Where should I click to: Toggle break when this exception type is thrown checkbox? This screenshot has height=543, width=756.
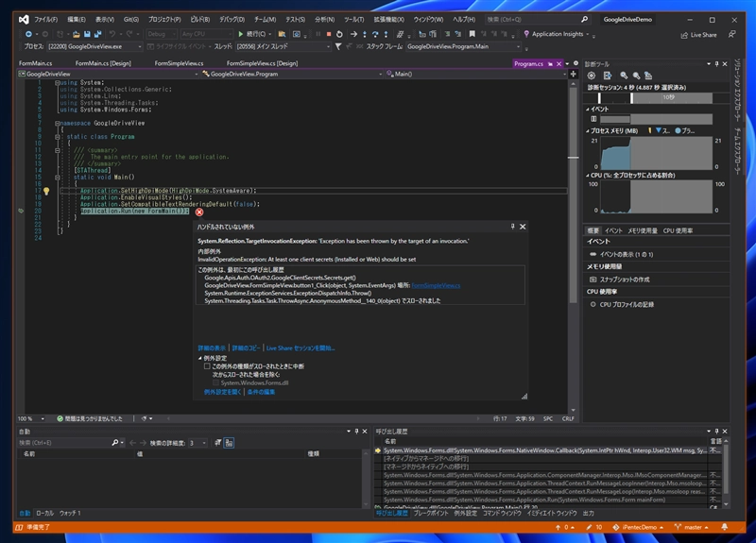pyautogui.click(x=207, y=366)
